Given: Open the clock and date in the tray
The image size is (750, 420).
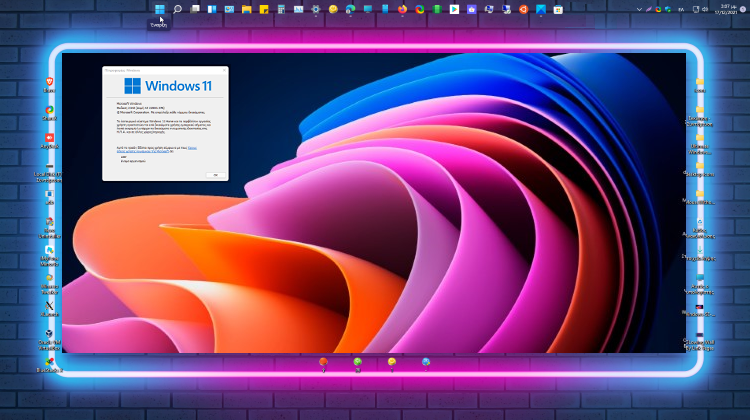Looking at the screenshot, I should (728, 9).
